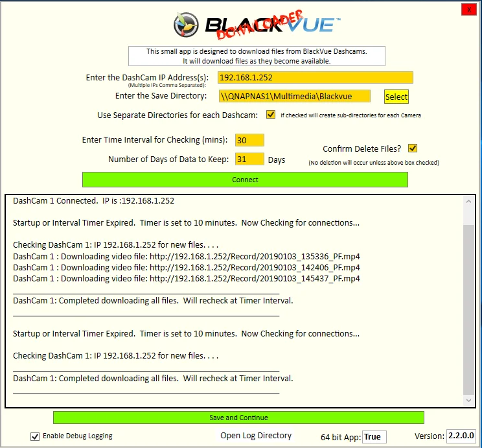Click the 'DashCam 1 Connected' log line
Image resolution: width=482 pixels, height=448 pixels.
coord(93,201)
